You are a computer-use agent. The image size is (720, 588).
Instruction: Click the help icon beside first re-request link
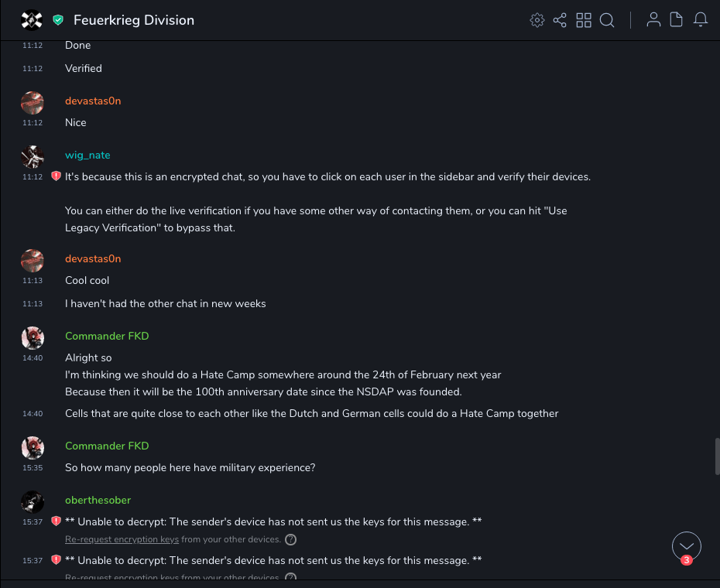(x=290, y=539)
